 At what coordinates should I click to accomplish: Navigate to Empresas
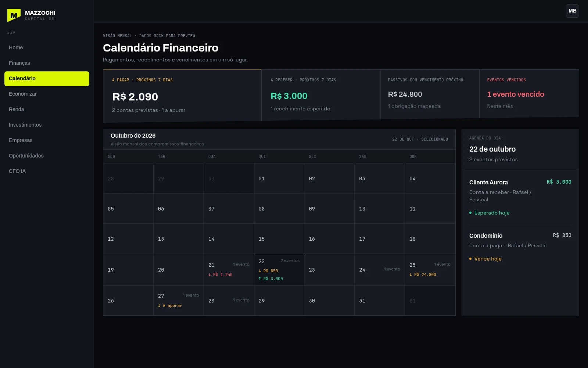point(47,140)
